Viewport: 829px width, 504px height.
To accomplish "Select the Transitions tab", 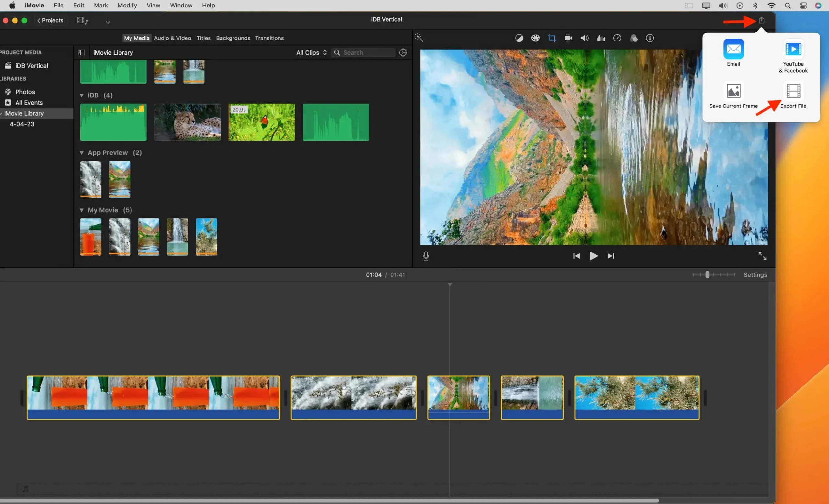I will pyautogui.click(x=269, y=38).
